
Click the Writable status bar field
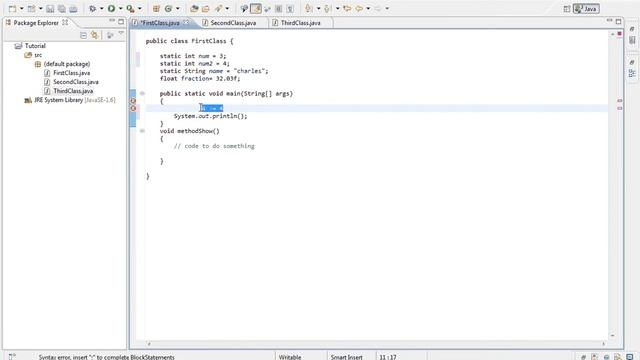tap(290, 357)
